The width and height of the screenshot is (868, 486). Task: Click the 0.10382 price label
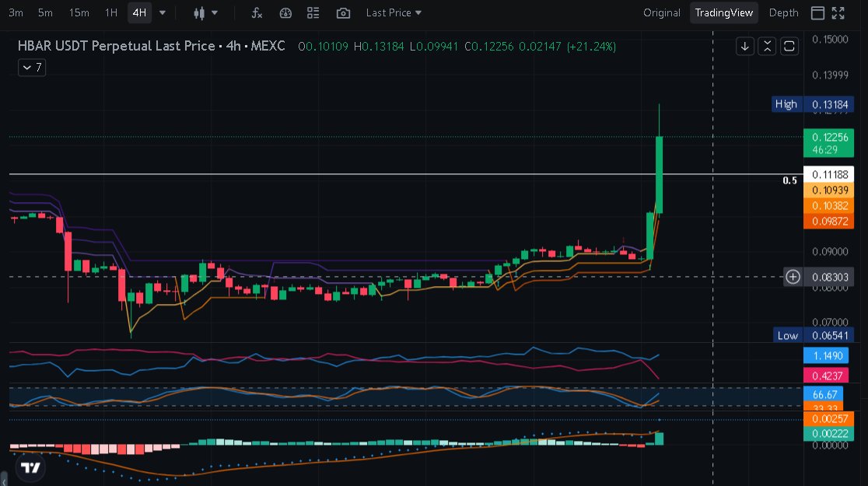point(828,205)
